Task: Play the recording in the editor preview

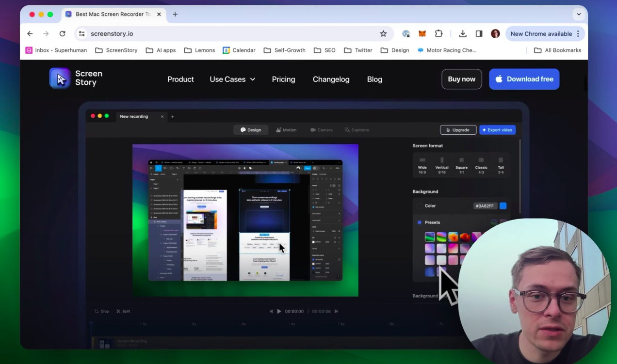Action: click(x=279, y=311)
